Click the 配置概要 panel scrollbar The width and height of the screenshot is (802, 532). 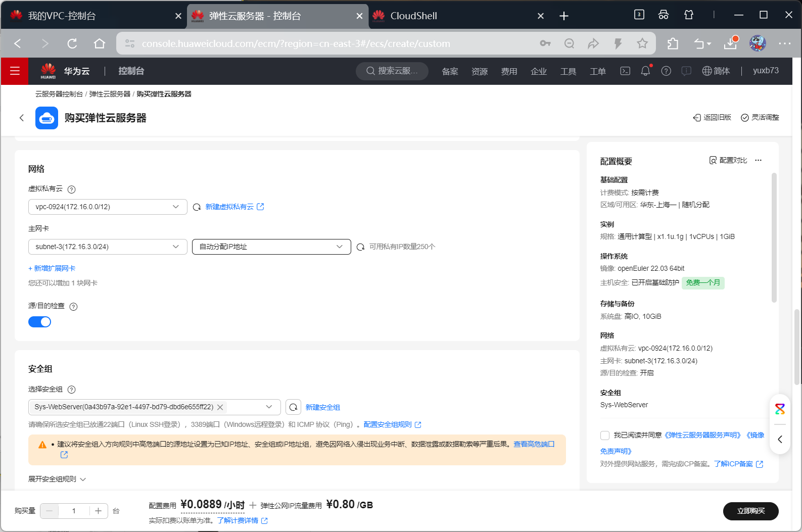pyautogui.click(x=774, y=237)
